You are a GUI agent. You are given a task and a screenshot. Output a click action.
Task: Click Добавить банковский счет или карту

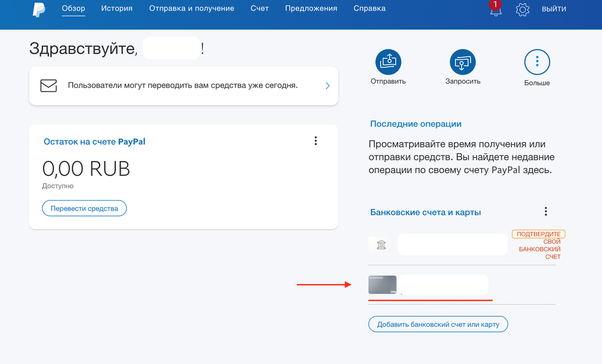438,324
